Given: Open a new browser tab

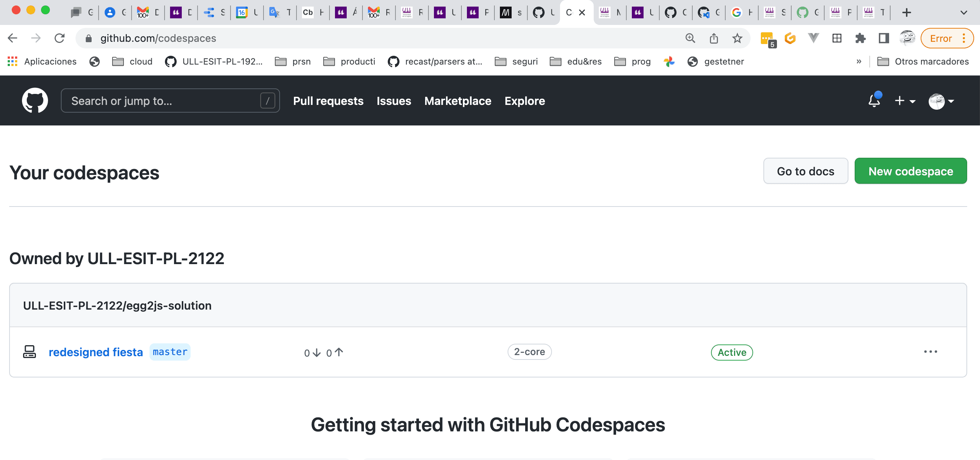Looking at the screenshot, I should pos(906,12).
